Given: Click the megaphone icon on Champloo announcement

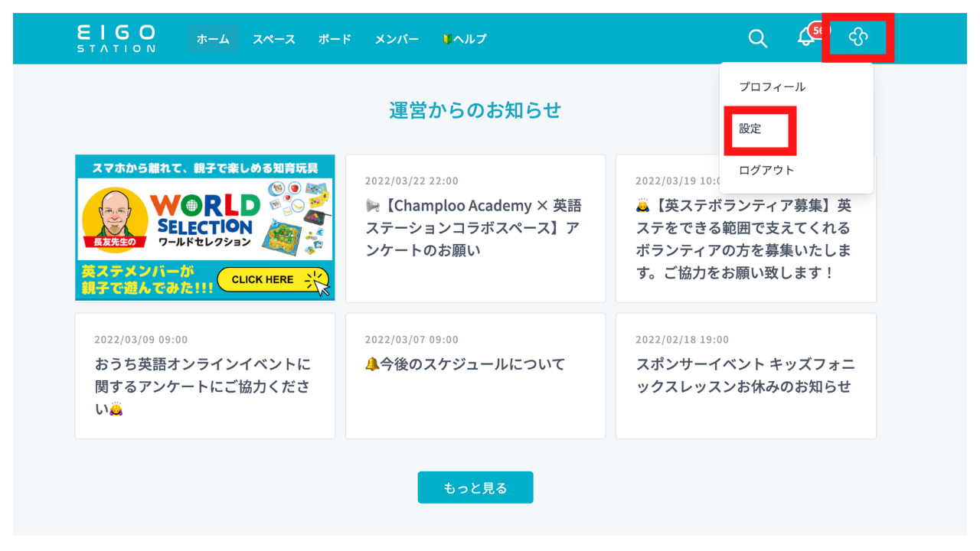Looking at the screenshot, I should (x=373, y=205).
